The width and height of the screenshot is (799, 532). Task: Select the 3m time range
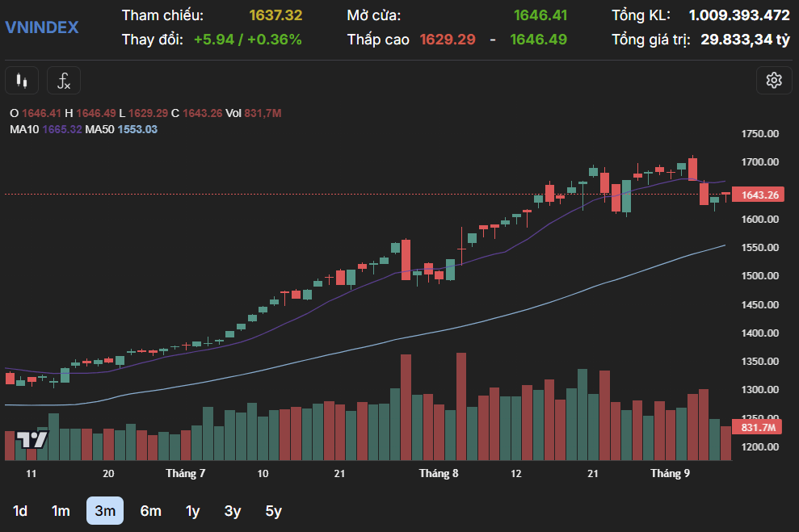click(105, 511)
